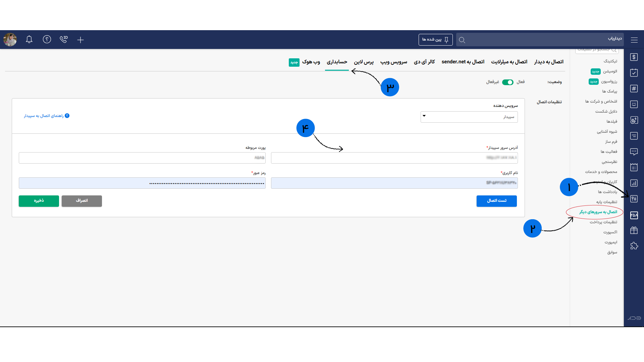Select the حسابداری tab

(337, 62)
